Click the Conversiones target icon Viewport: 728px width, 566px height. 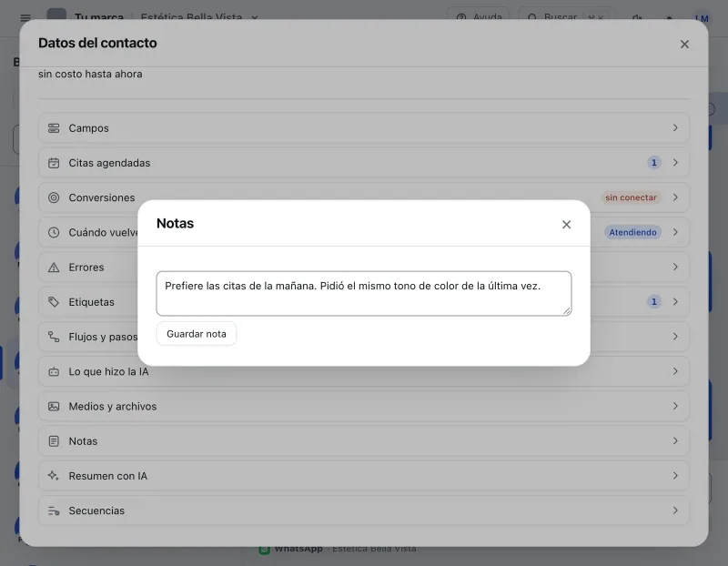click(54, 197)
